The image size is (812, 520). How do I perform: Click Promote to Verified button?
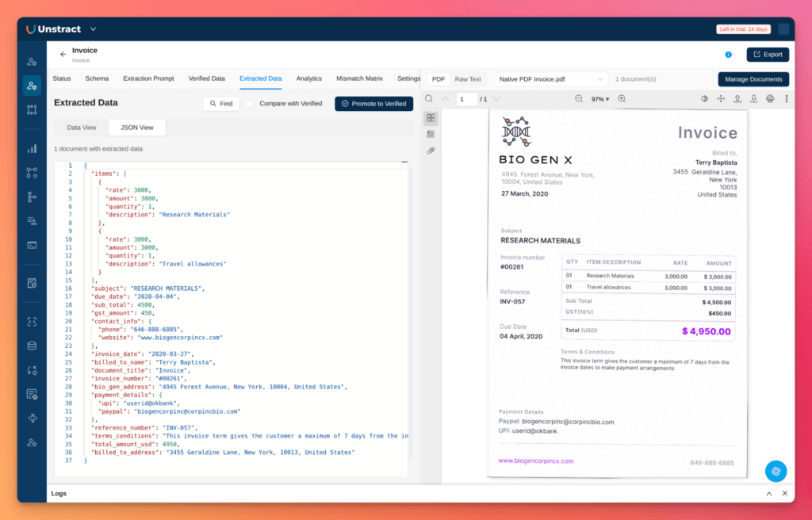pos(374,104)
